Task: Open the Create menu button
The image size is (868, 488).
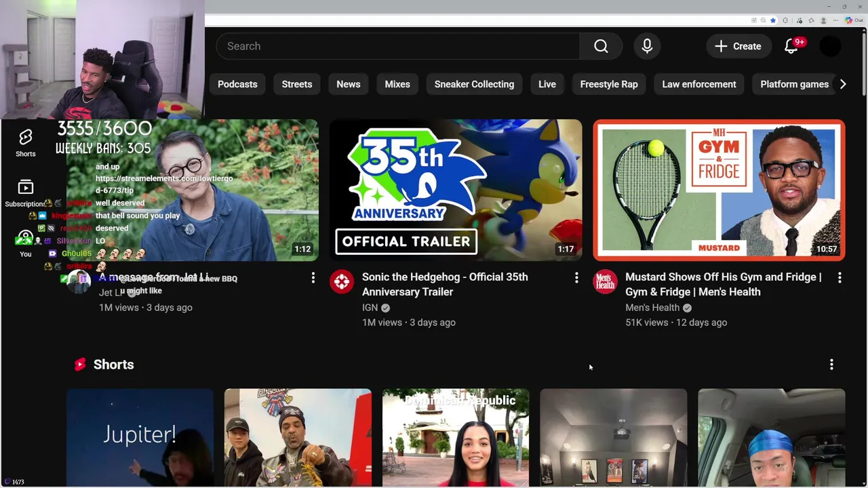Action: (738, 46)
